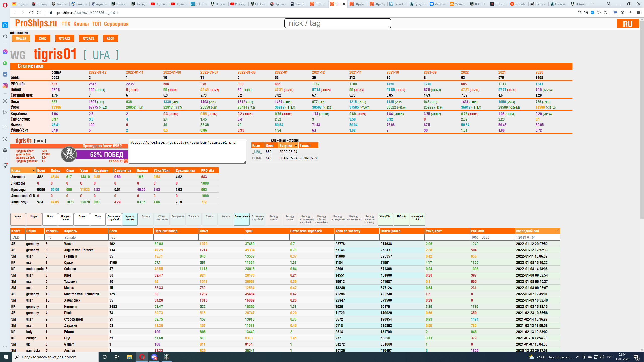Open the Instagram sidebar panel
Viewport: 644px width, 362px height.
[x=5, y=86]
